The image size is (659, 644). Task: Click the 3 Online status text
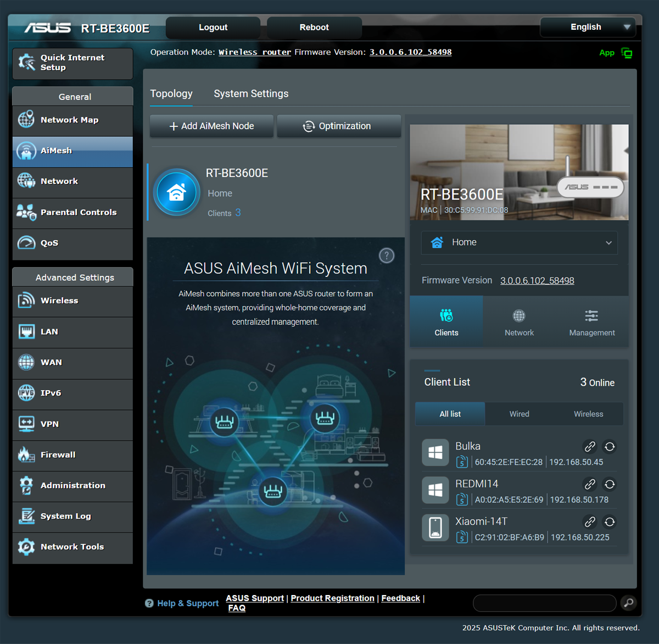[597, 382]
